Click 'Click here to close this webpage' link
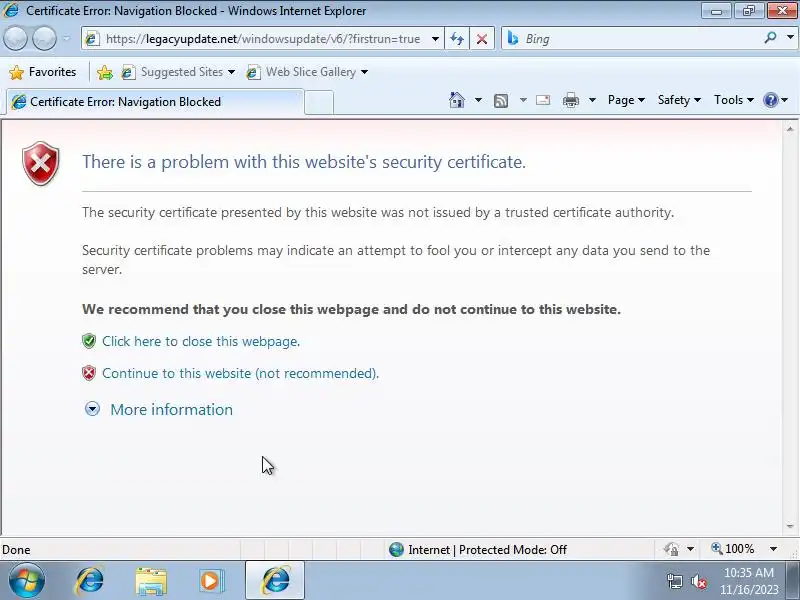This screenshot has height=600, width=800. point(201,341)
